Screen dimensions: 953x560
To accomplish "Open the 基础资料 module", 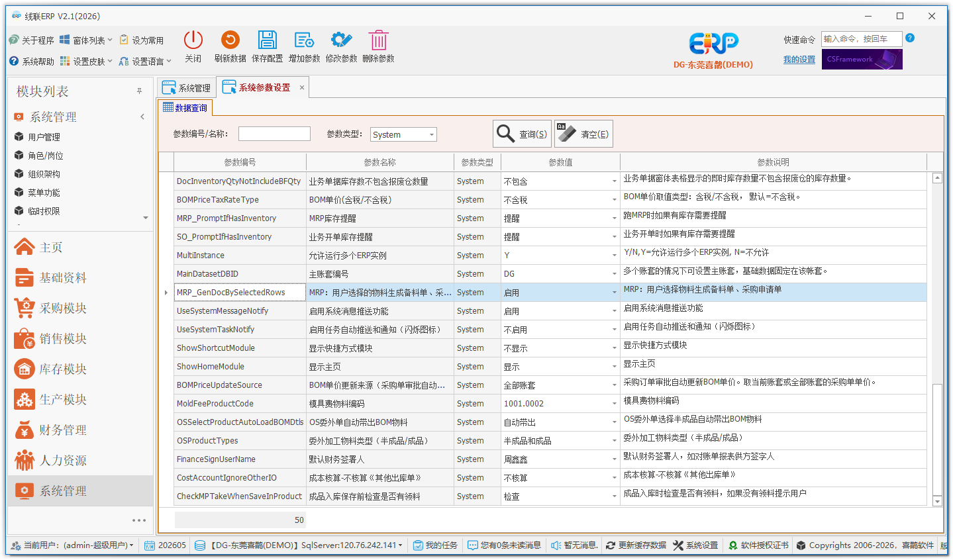I will pyautogui.click(x=80, y=278).
